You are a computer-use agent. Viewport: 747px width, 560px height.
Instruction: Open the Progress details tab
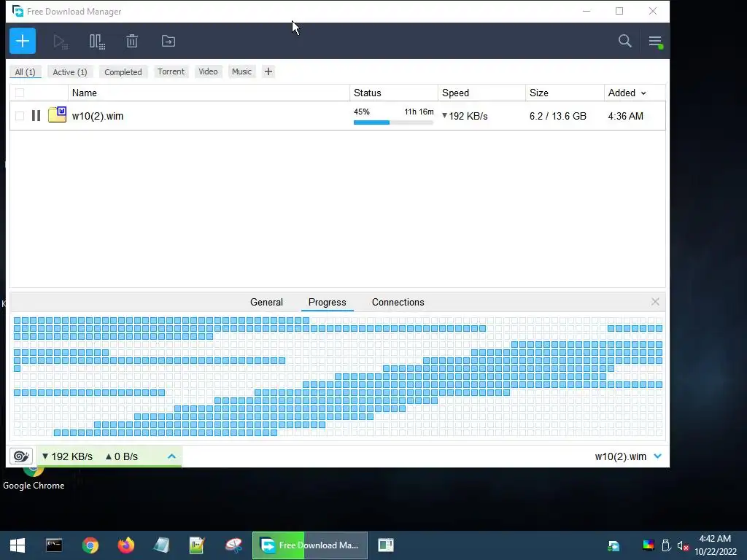(328, 303)
